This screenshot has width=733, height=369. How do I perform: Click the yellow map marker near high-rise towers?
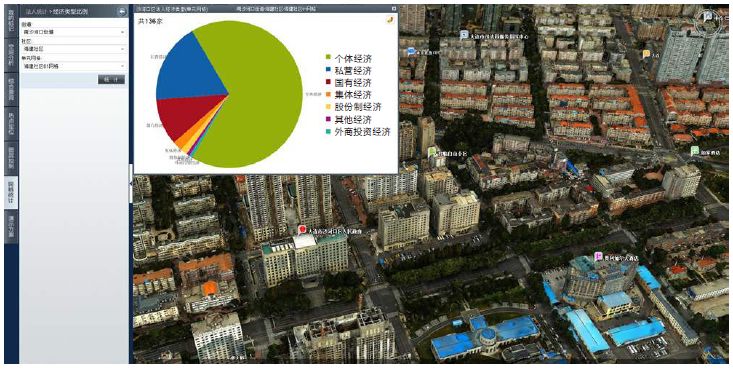pyautogui.click(x=647, y=54)
